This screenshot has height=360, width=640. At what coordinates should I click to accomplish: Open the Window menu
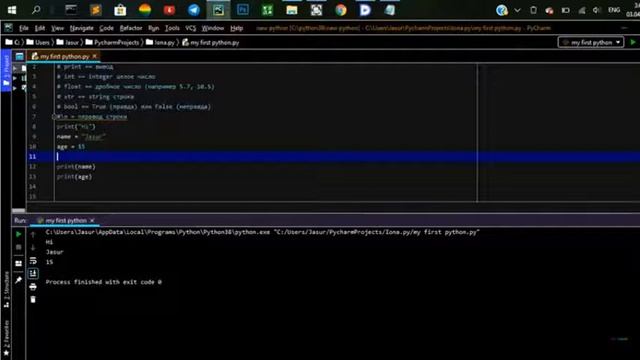click(213, 28)
